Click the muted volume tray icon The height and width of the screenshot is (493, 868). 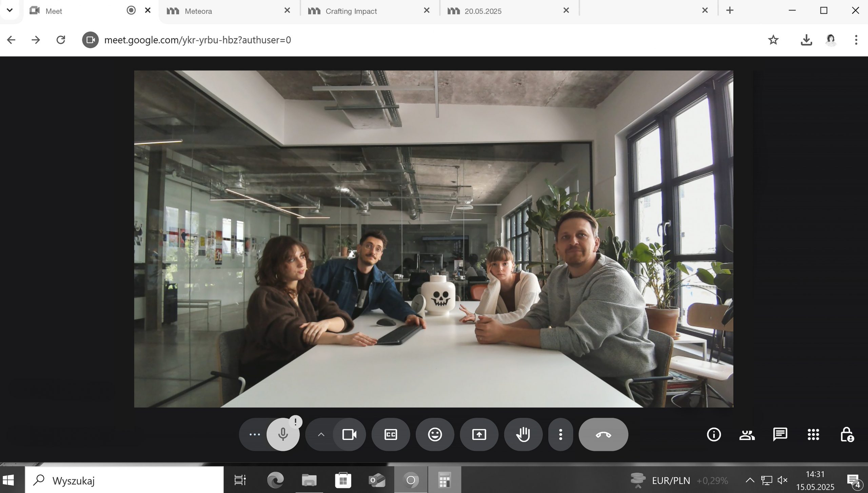(x=783, y=480)
